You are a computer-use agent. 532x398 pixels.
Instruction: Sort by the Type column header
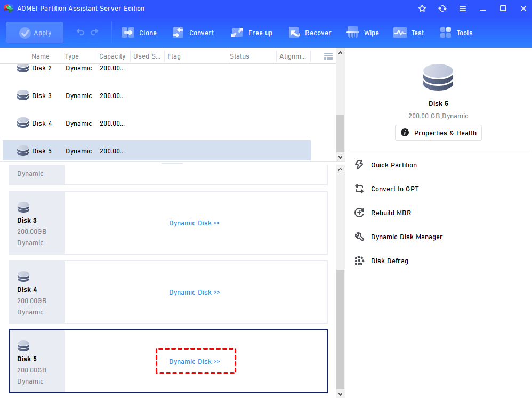coord(71,56)
